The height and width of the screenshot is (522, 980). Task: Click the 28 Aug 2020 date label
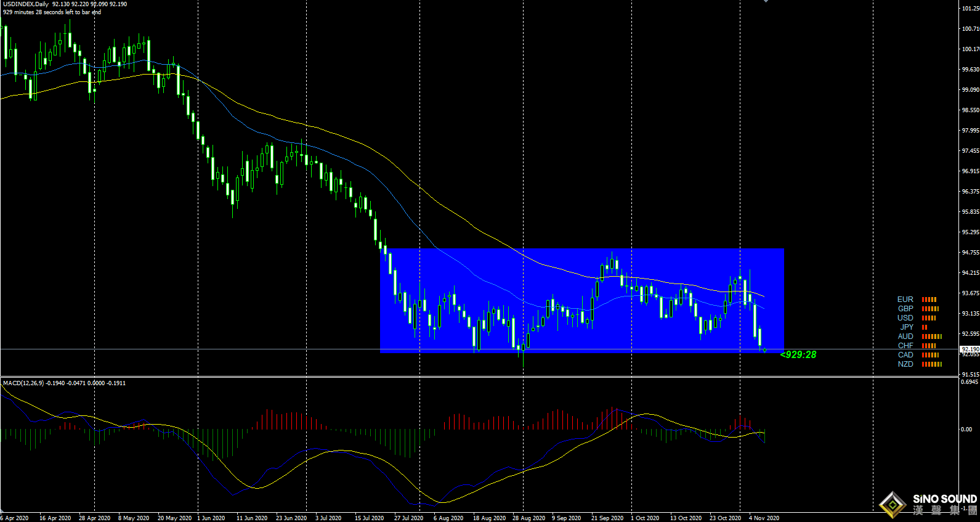tap(528, 518)
